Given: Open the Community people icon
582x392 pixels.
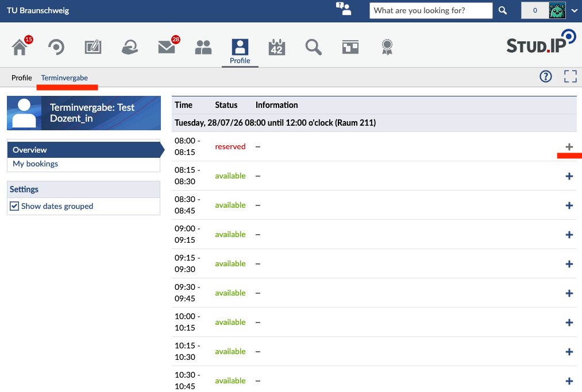Looking at the screenshot, I should pos(203,48).
